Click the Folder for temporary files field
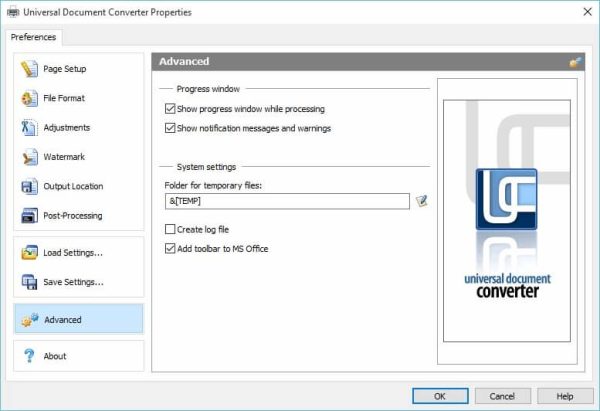This screenshot has height=411, width=600. [x=287, y=201]
